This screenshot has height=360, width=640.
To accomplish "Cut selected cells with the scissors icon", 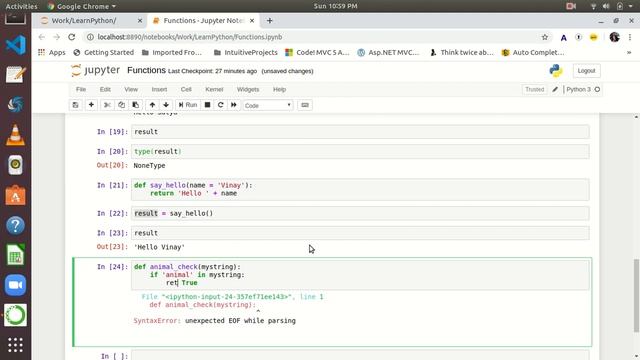I will 107,105.
